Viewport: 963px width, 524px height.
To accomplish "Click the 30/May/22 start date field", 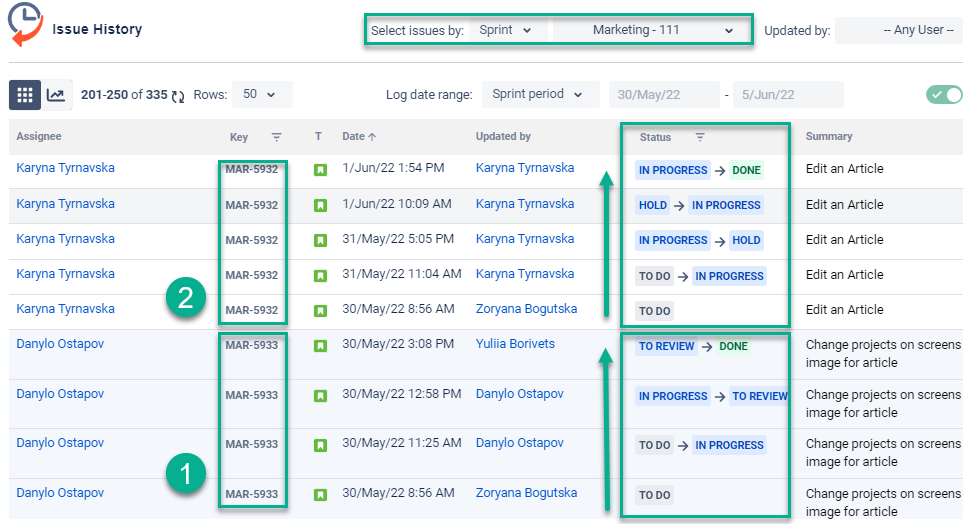I will tap(665, 95).
